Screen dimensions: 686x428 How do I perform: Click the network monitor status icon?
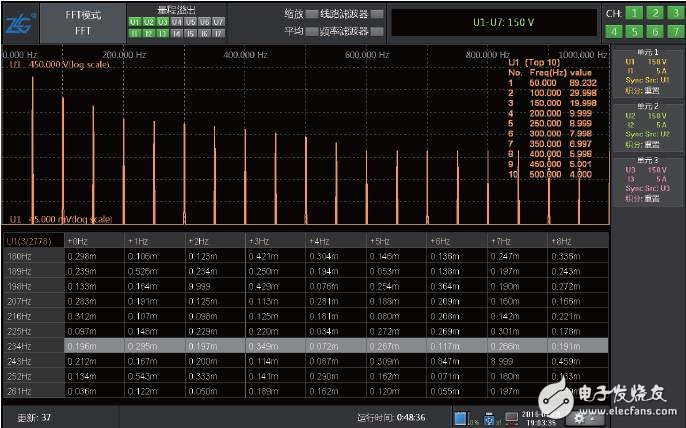pyautogui.click(x=511, y=418)
